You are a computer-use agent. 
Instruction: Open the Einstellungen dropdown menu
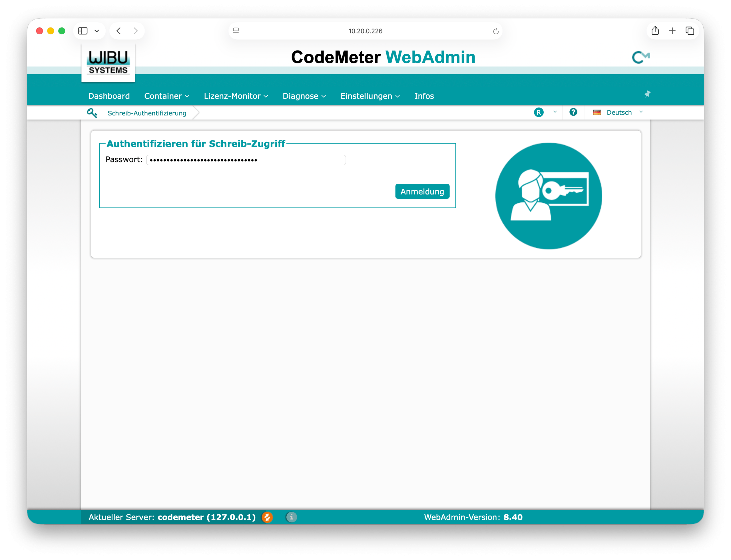pyautogui.click(x=370, y=96)
